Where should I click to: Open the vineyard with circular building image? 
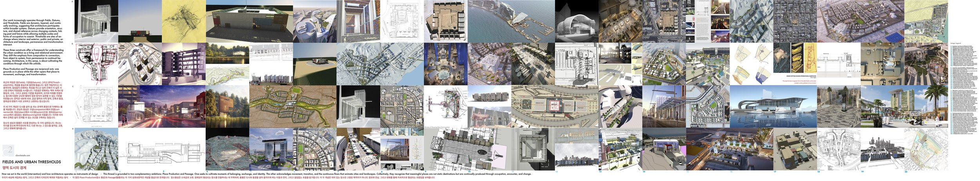315,64
